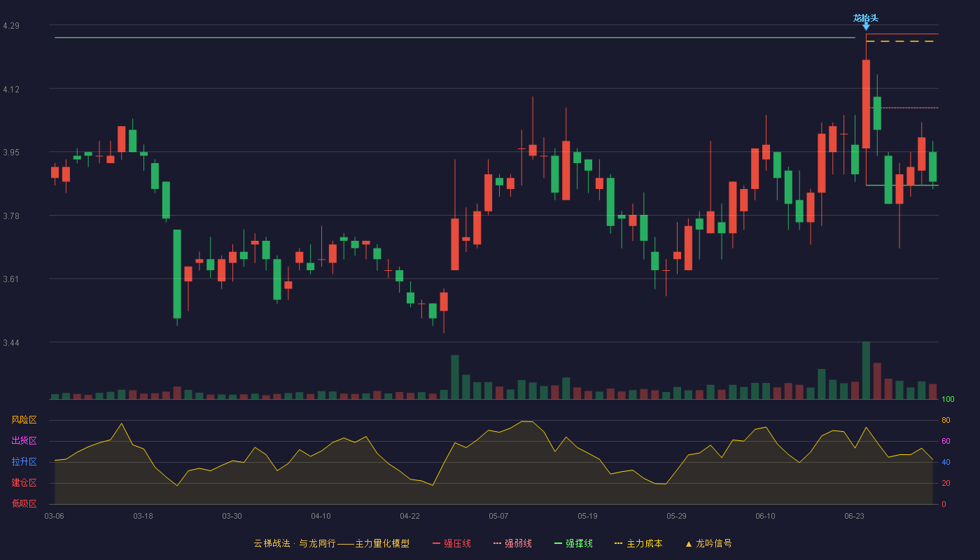Click the 3.44 price axis label

click(11, 343)
